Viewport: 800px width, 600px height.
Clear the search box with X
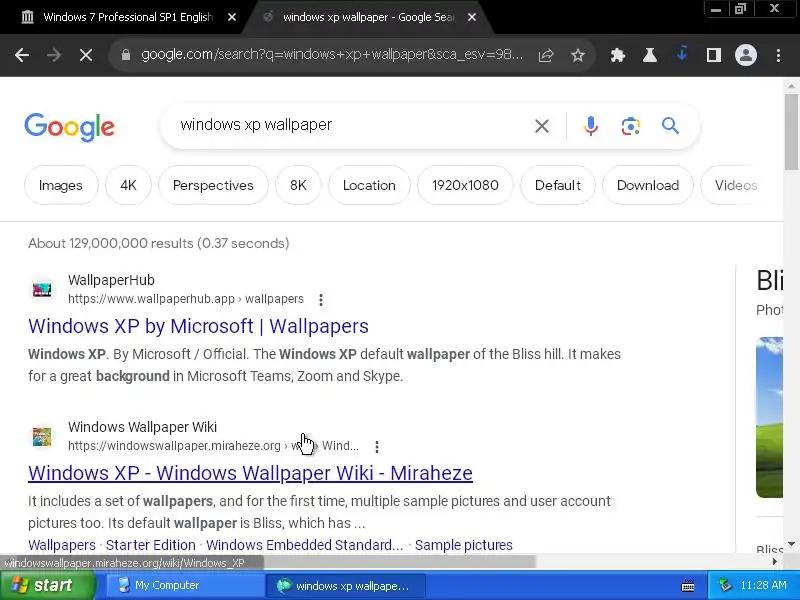tap(542, 126)
